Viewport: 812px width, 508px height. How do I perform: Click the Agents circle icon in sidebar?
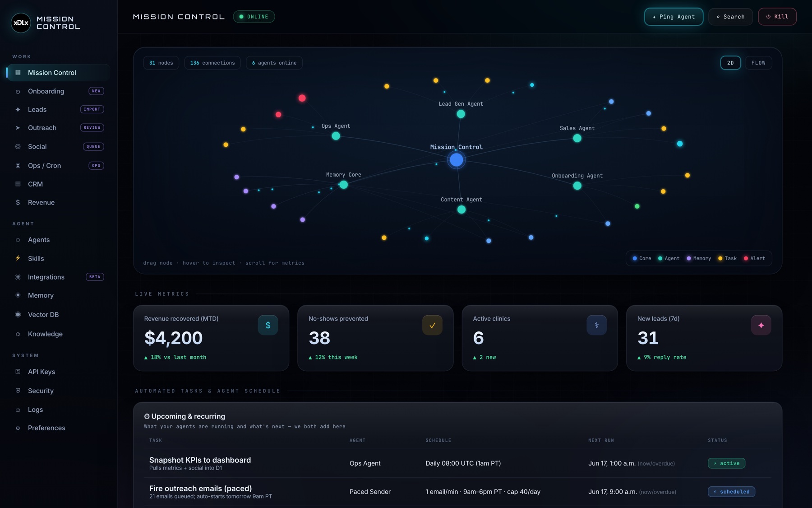(x=18, y=240)
